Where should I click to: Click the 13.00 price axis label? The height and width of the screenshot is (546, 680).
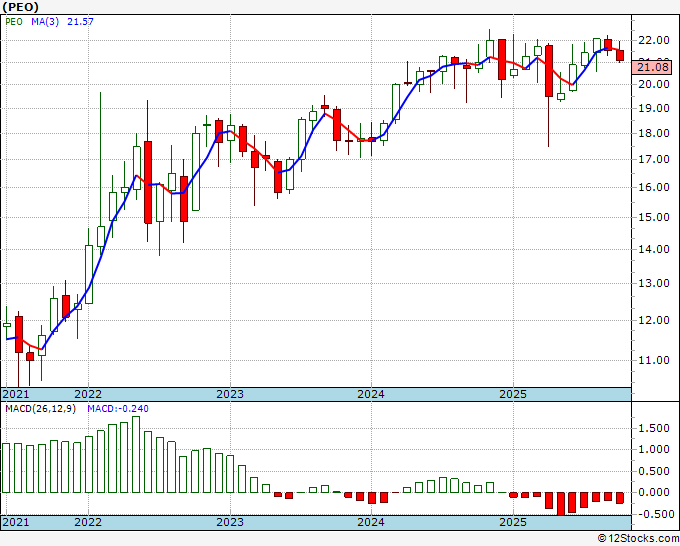pos(654,283)
